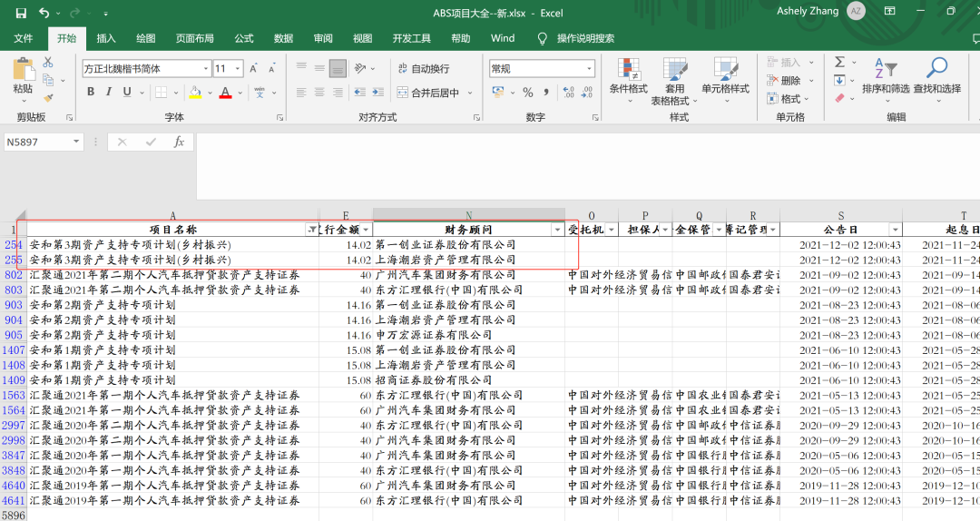Click the Ashely Zhang account name

point(808,11)
